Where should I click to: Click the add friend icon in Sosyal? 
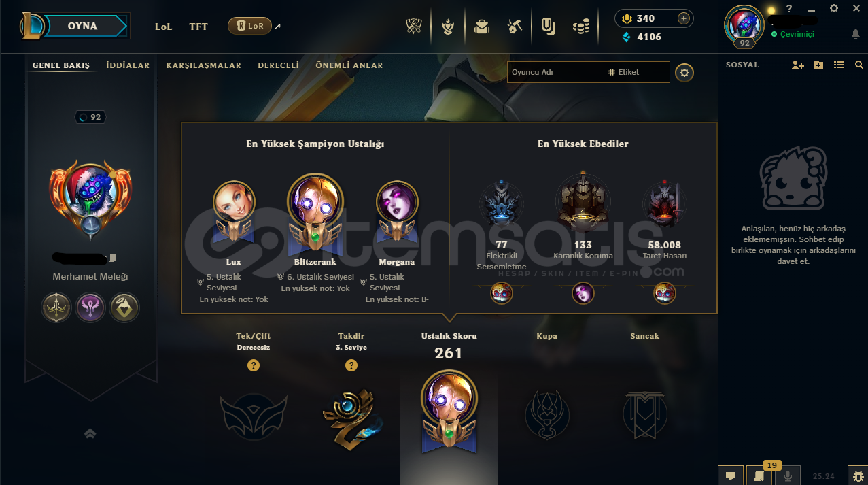798,65
